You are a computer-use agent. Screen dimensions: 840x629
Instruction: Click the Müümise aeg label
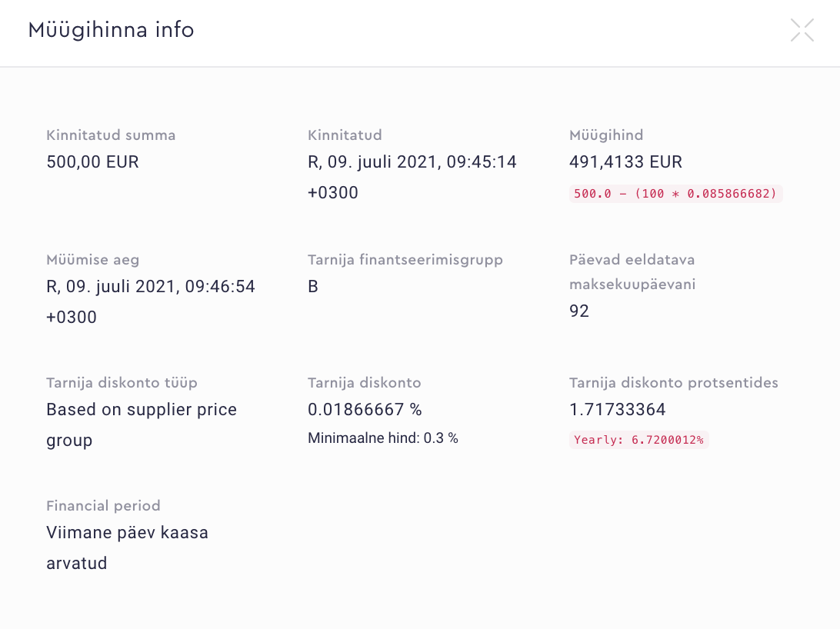coord(92,260)
